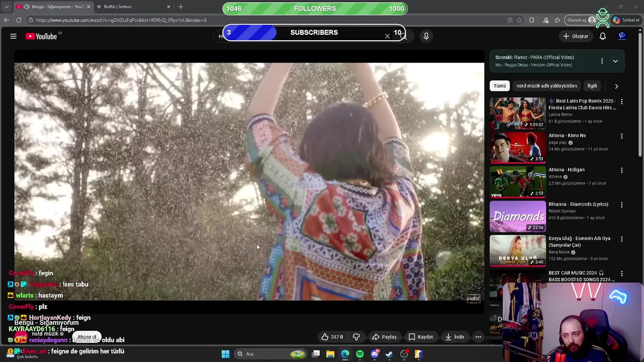Open the Windows Start menu
This screenshot has height=362, width=644.
pyautogui.click(x=225, y=354)
